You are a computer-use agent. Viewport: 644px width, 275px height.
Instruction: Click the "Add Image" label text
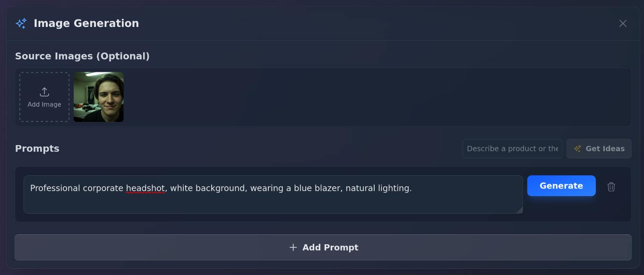(44, 104)
